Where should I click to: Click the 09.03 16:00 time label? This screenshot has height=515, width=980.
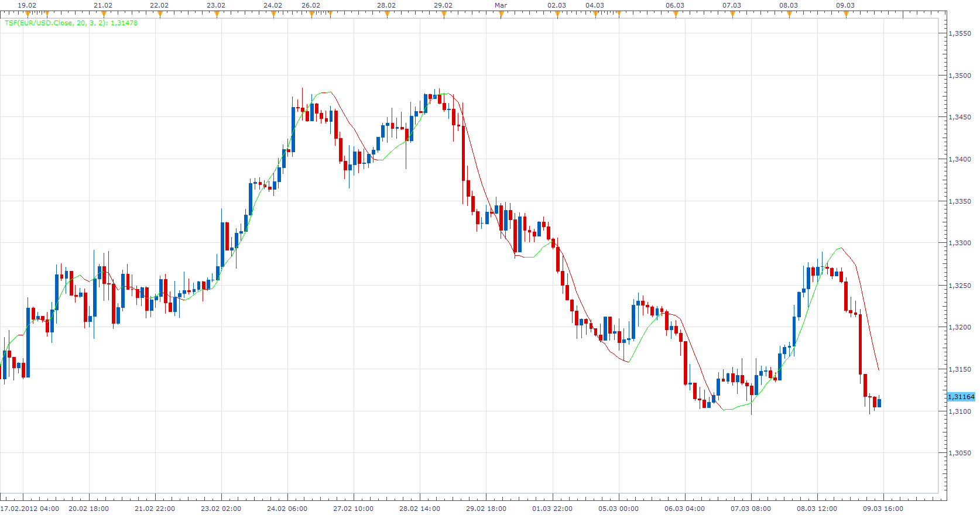click(883, 509)
